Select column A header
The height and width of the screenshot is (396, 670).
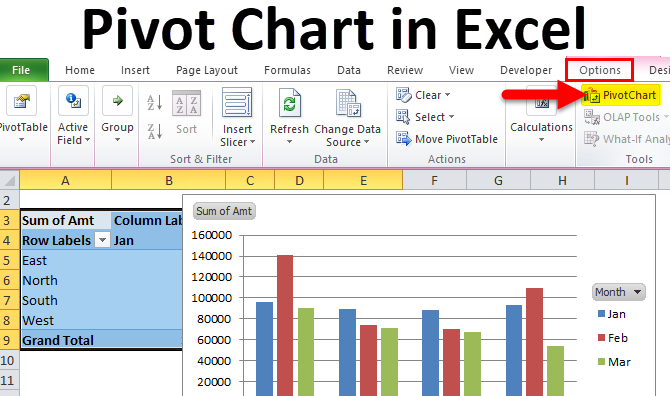point(65,180)
